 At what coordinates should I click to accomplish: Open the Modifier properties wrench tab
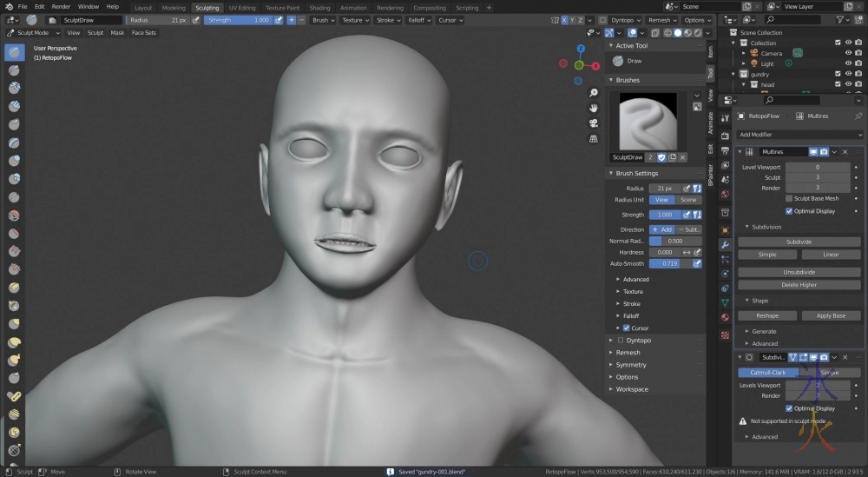tap(725, 245)
